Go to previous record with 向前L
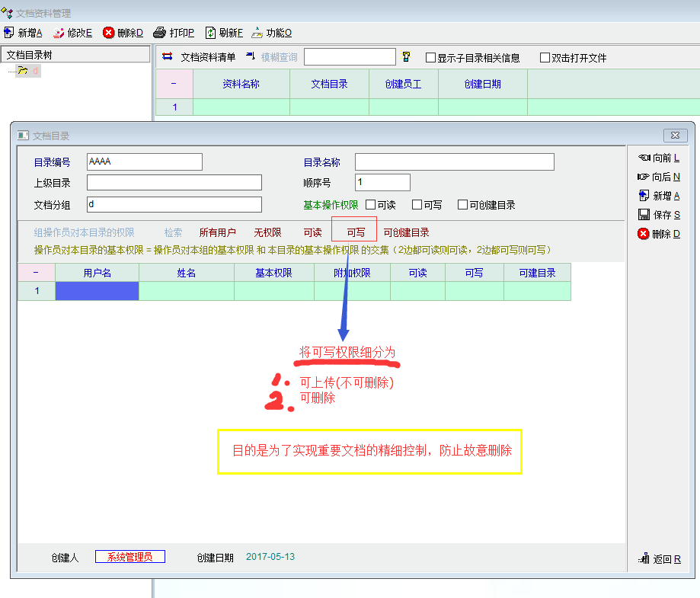The width and height of the screenshot is (700, 598). (644, 158)
